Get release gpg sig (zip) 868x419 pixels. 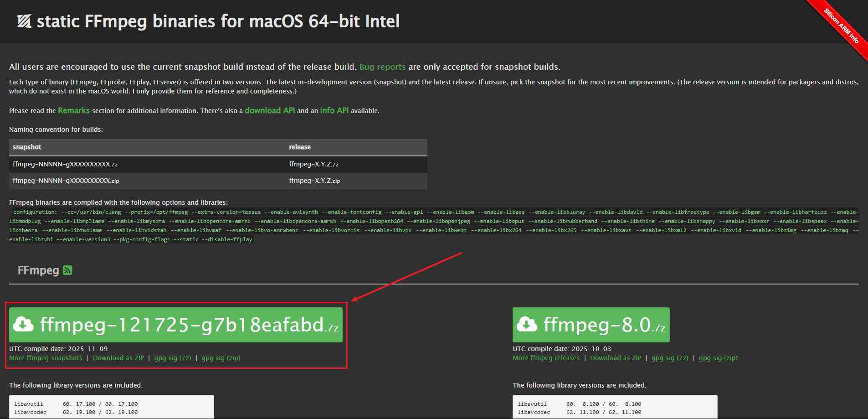click(718, 358)
